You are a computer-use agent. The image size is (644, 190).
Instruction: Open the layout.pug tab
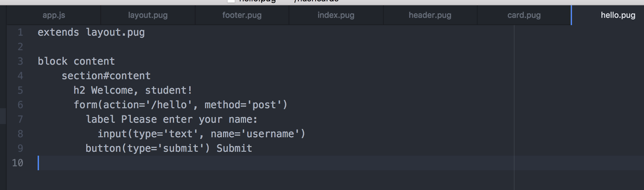click(148, 15)
